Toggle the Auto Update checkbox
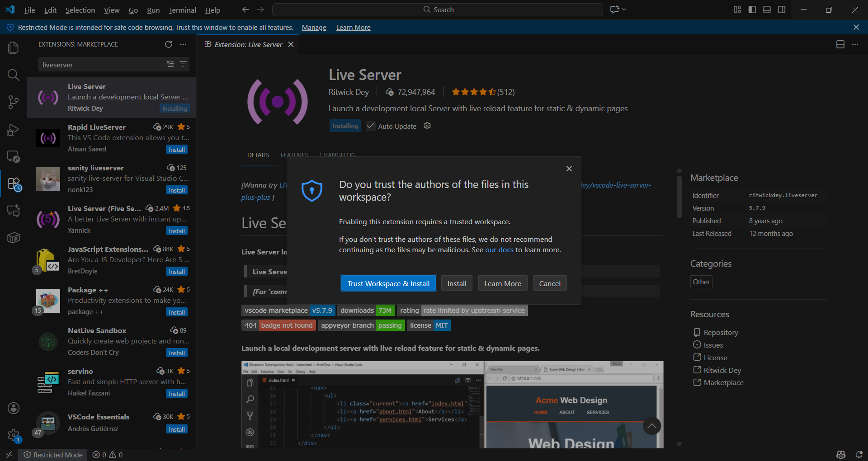The height and width of the screenshot is (461, 868). [x=371, y=126]
